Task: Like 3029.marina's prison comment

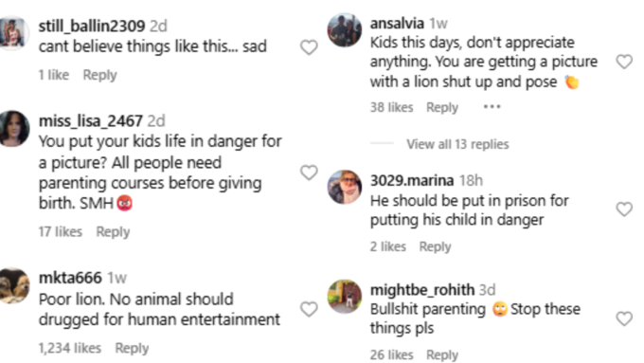Action: (624, 209)
